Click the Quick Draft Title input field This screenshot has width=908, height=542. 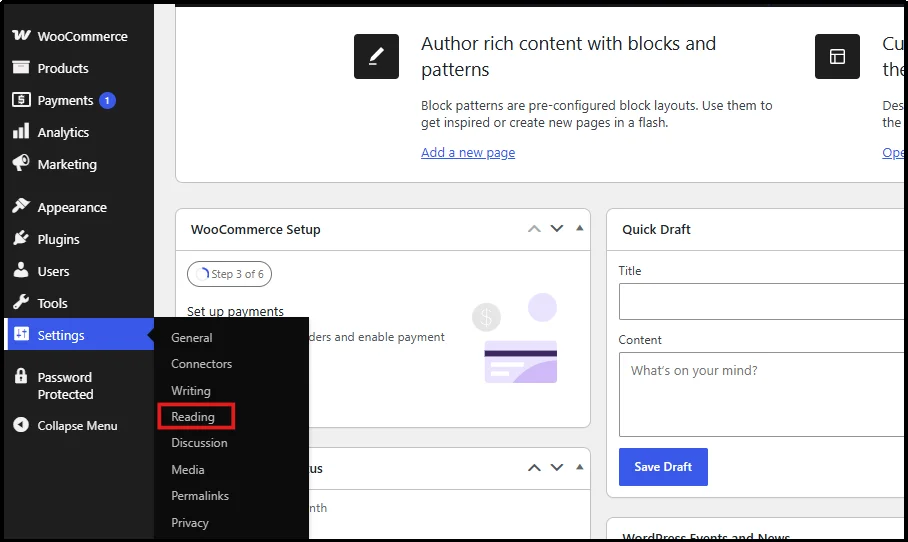click(x=761, y=301)
